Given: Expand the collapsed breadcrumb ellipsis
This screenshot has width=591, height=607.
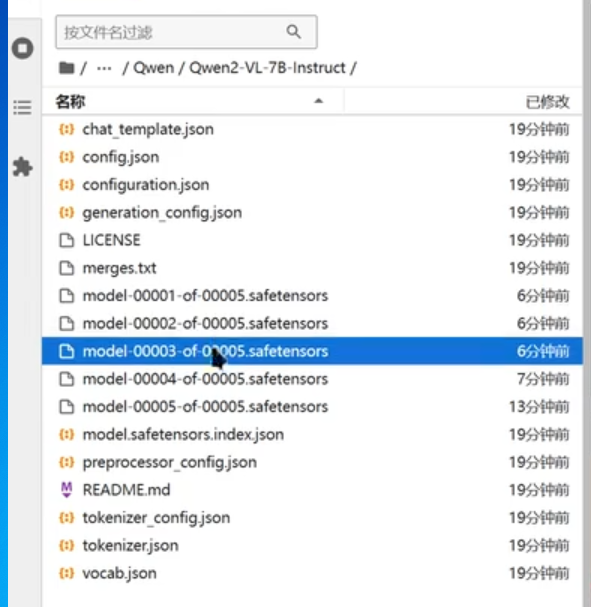Looking at the screenshot, I should click(x=104, y=69).
